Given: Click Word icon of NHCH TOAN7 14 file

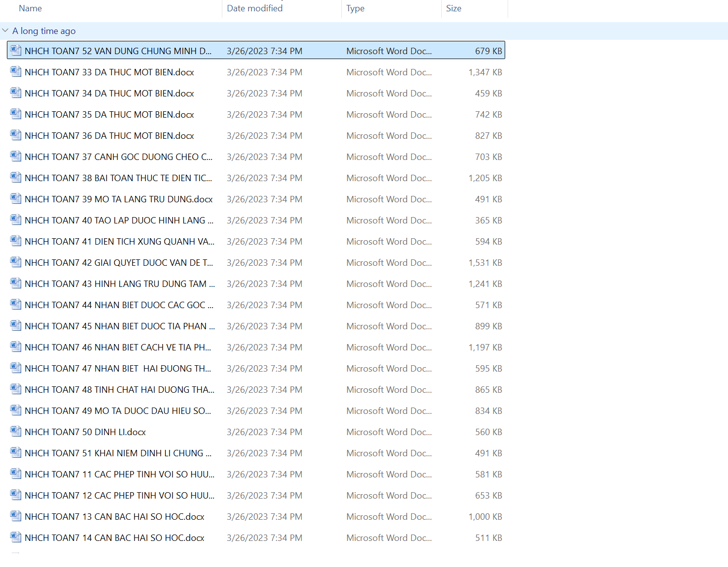Looking at the screenshot, I should [x=16, y=537].
